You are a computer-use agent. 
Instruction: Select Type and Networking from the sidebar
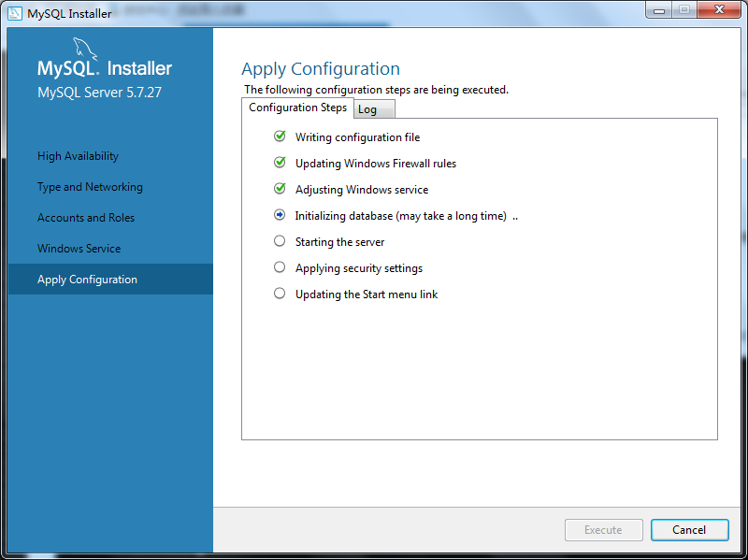coord(90,186)
